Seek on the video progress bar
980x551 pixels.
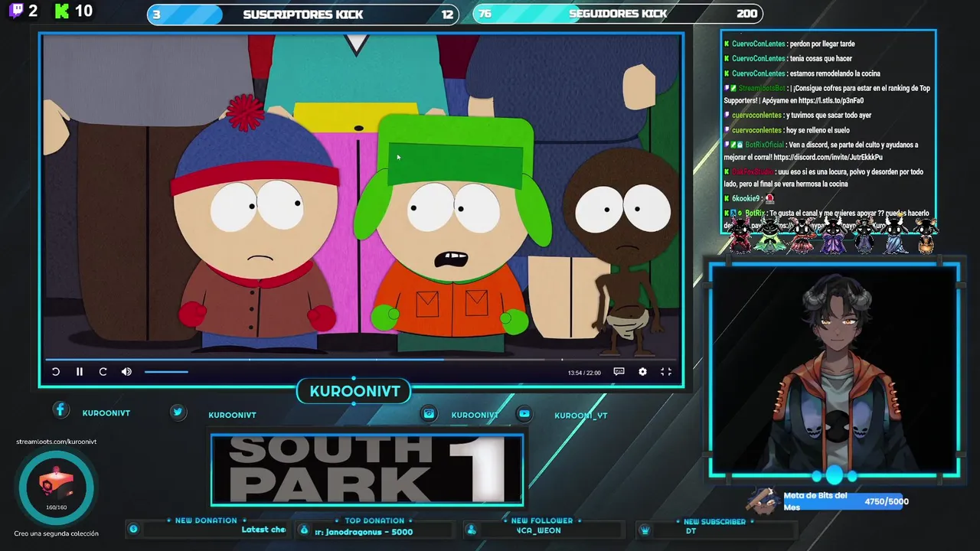coord(361,358)
